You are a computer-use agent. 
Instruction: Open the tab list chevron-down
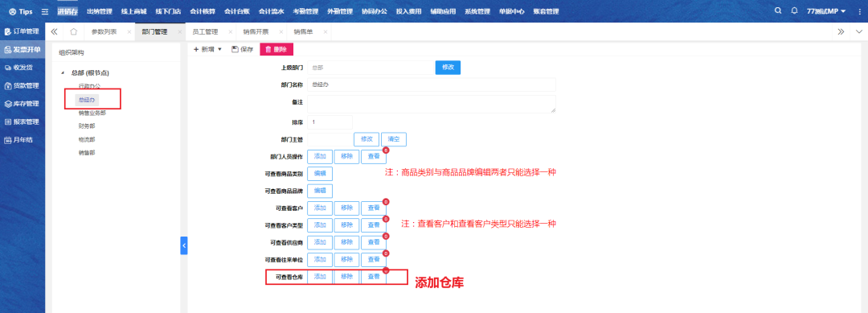(859, 31)
